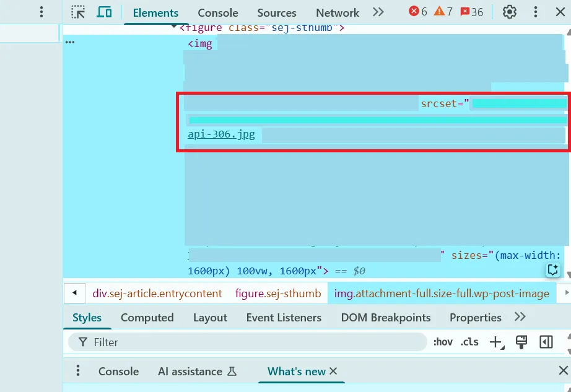Viewport: 571px width, 392px height.
Task: Show more Styles pane tabs chevron
Action: coord(520,317)
